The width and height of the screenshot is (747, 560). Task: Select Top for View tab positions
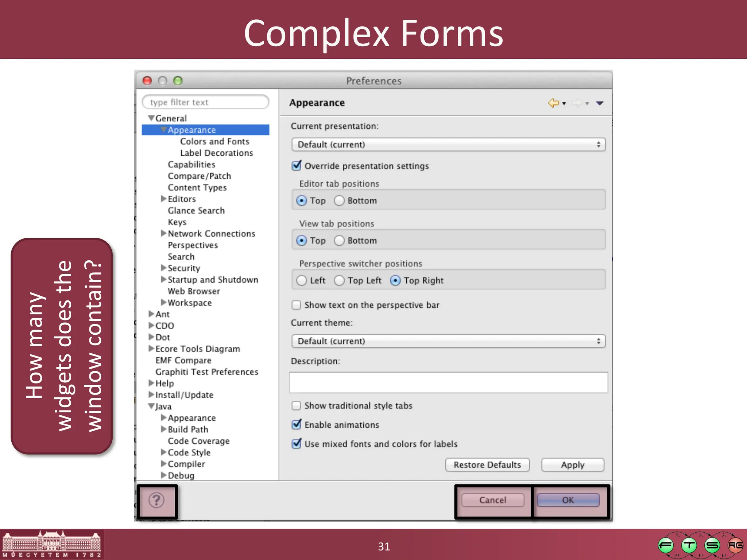tap(301, 241)
